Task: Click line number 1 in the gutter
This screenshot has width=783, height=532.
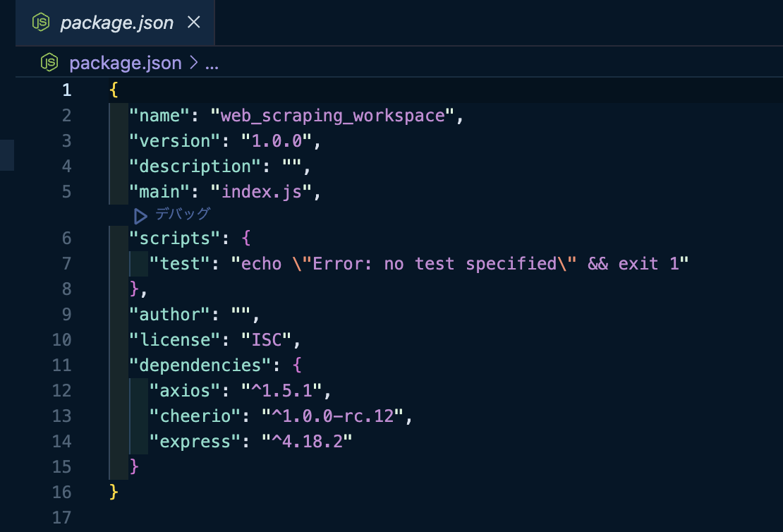Action: point(67,90)
